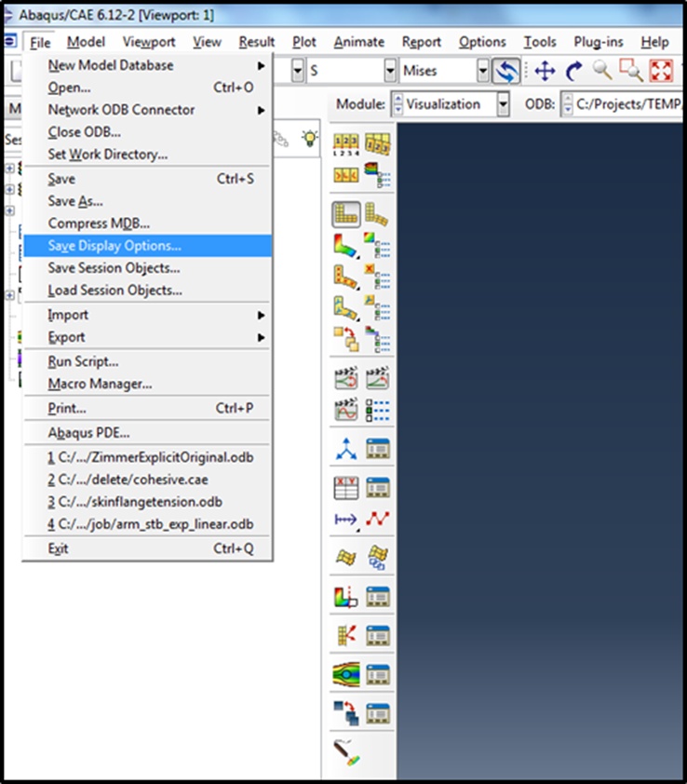Screen dimensions: 687x784
Task: Expand the first tree node plus box
Action: click(9, 169)
